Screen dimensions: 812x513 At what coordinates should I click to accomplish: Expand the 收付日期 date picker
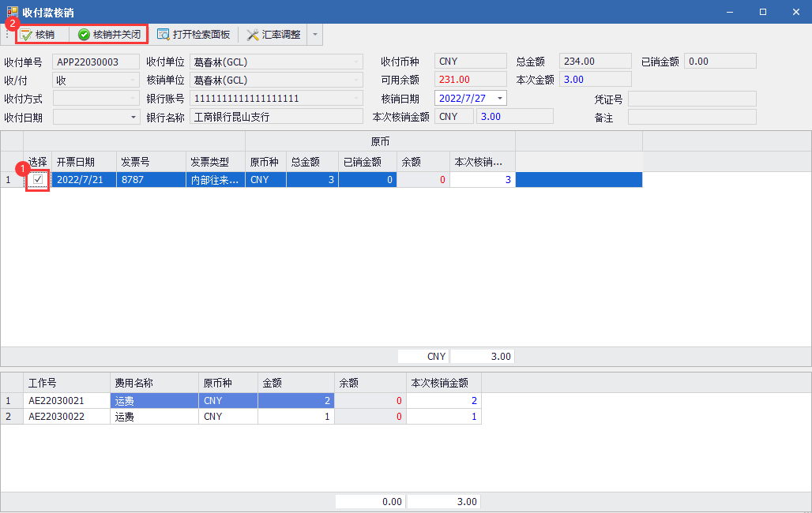133,118
